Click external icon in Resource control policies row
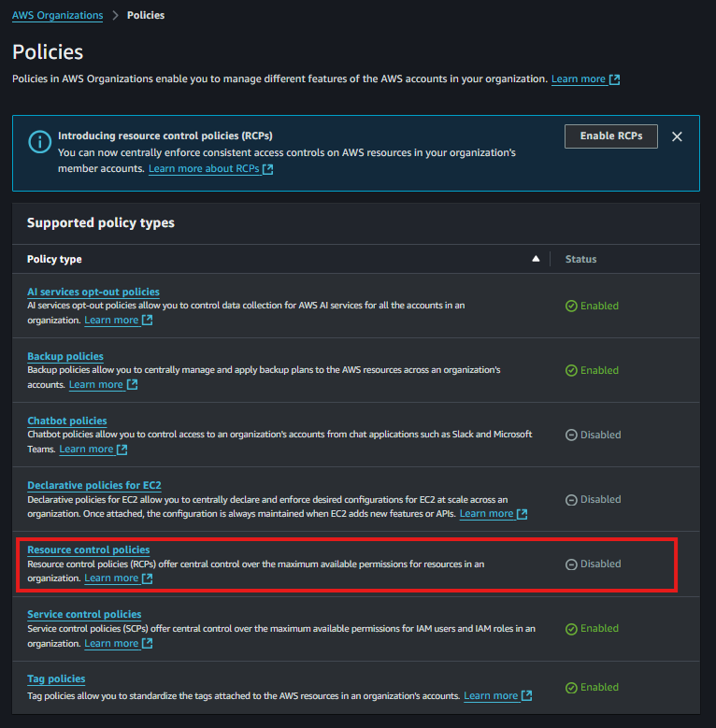Viewport: 716px width, 728px height. [147, 578]
